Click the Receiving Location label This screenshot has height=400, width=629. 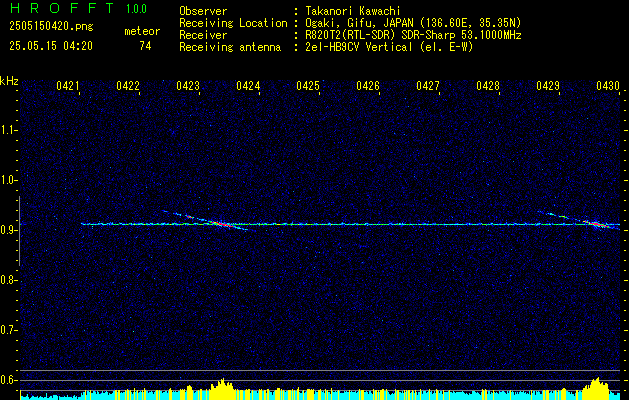(233, 23)
